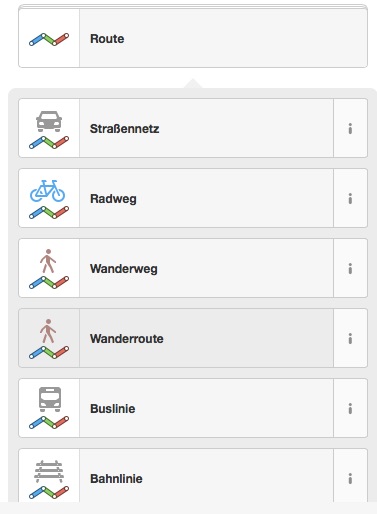Open the Buslinie info button
Viewport: 377px width, 514px height.
point(350,408)
